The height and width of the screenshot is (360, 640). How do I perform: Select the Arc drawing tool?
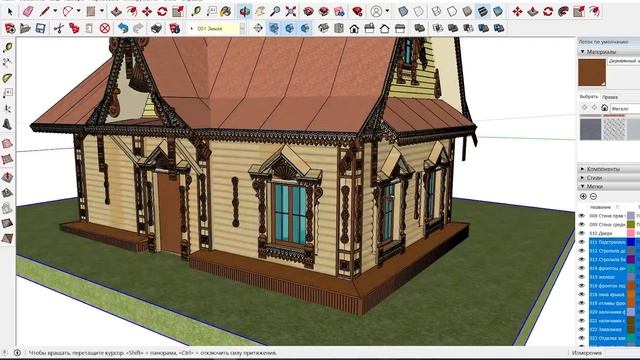point(67,11)
